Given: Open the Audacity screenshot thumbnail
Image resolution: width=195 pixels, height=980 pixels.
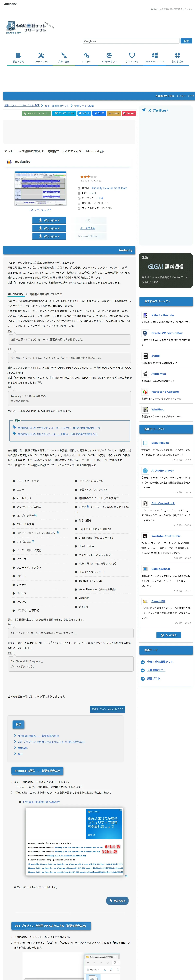Looking at the screenshot, I should [x=40, y=189].
